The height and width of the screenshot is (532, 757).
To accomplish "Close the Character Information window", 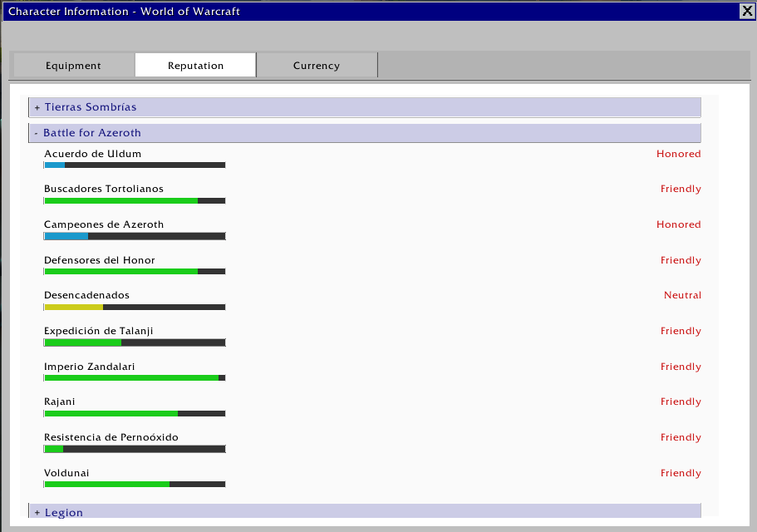I will pos(747,11).
